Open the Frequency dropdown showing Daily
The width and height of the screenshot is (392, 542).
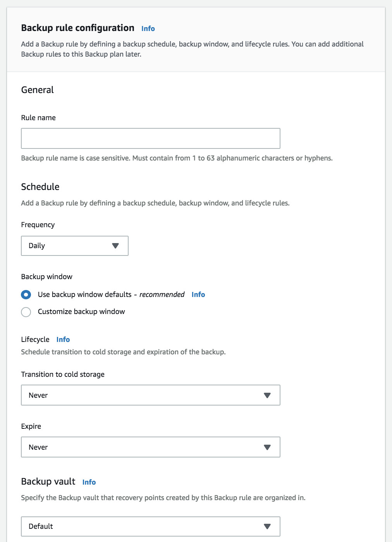point(74,246)
